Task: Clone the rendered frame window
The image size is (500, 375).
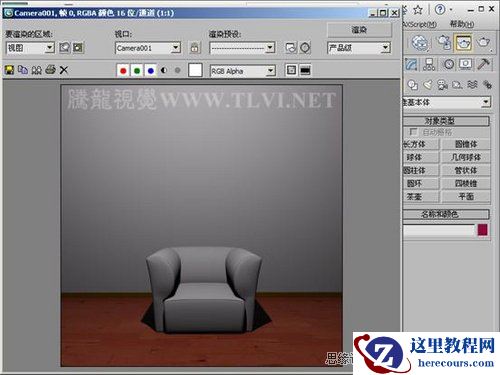Action: click(x=36, y=70)
